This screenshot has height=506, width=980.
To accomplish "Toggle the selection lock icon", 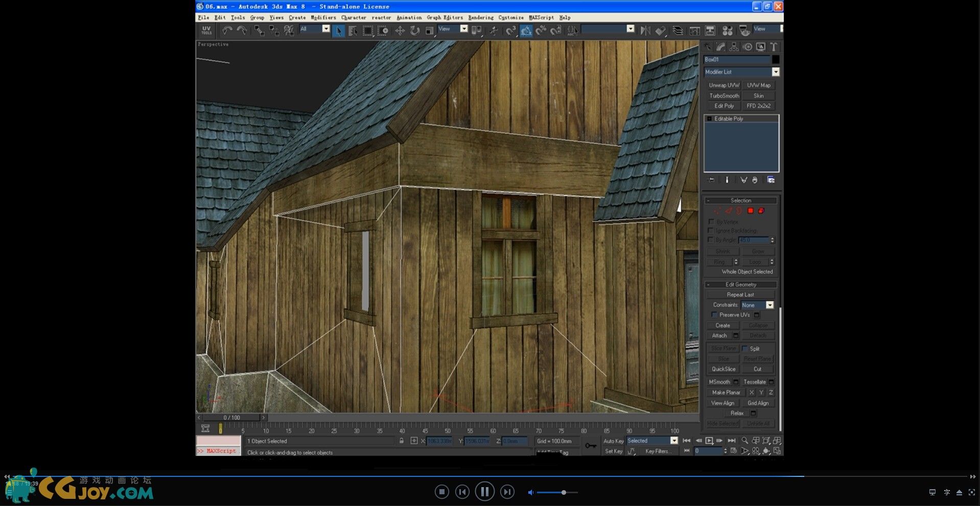I will tap(402, 441).
